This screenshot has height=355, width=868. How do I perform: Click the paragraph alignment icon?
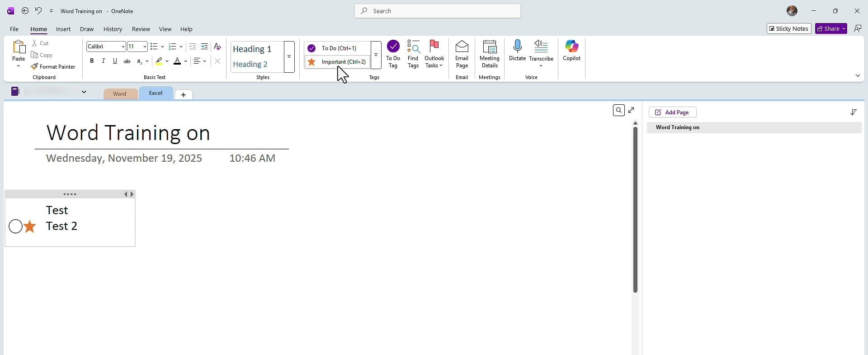(x=197, y=61)
